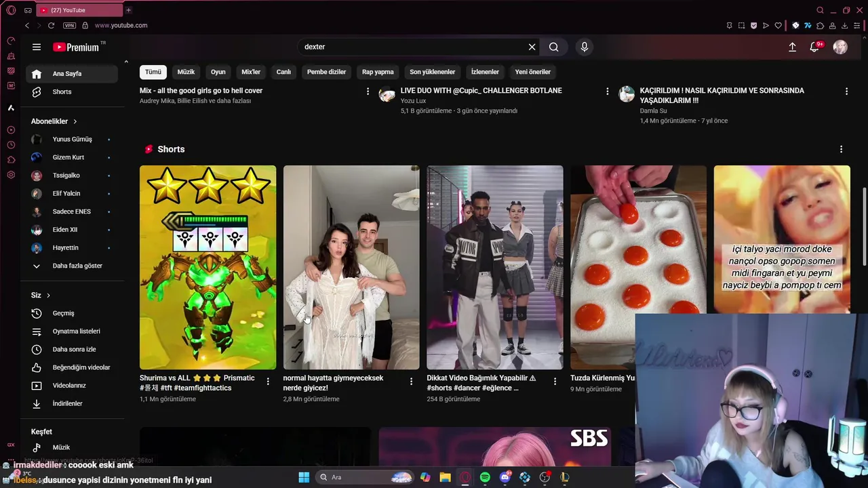Screen dimensions: 868x488
Task: Go back with browser back arrow
Action: [x=27, y=25]
